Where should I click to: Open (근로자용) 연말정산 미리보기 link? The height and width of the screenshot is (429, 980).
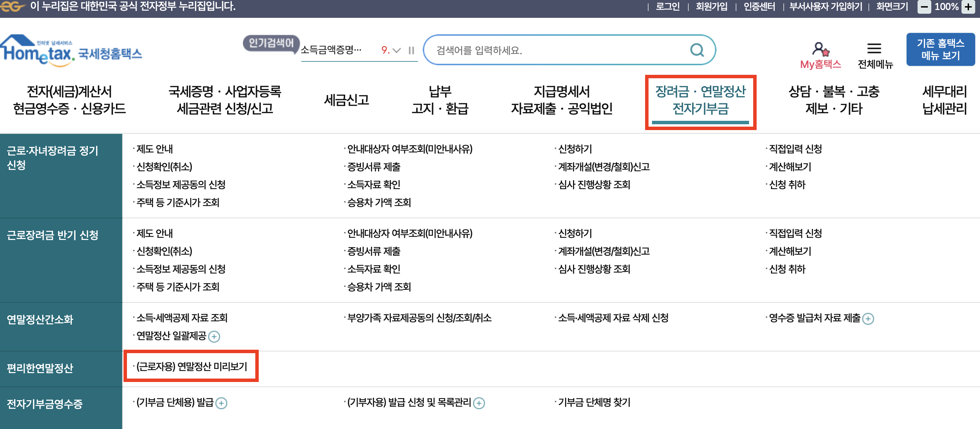tap(192, 366)
